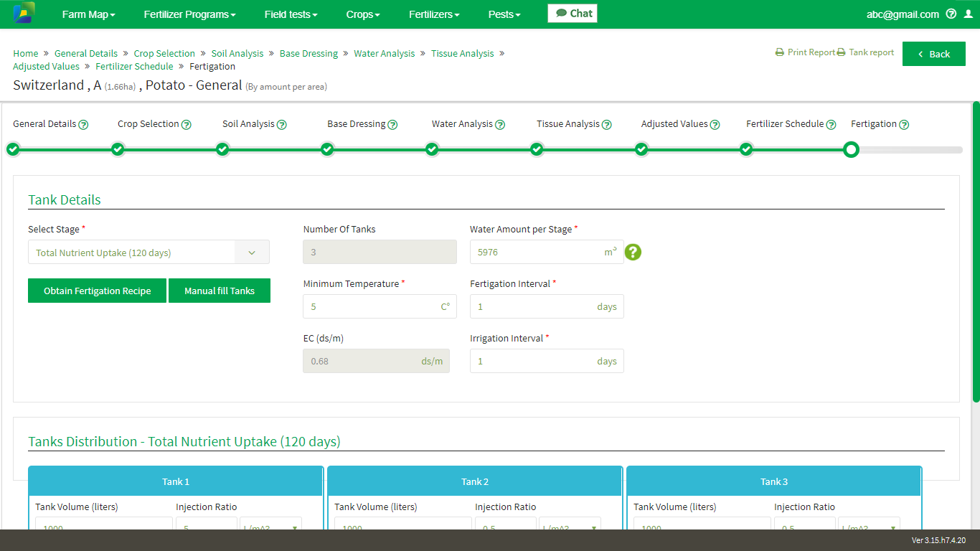Viewport: 980px width, 551px height.
Task: Click Manual fill Tanks button
Action: tap(220, 291)
